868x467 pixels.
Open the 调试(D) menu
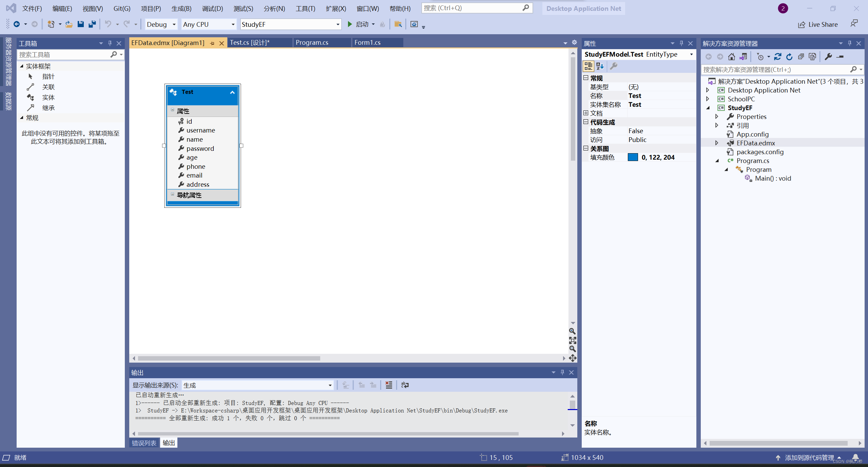click(212, 8)
